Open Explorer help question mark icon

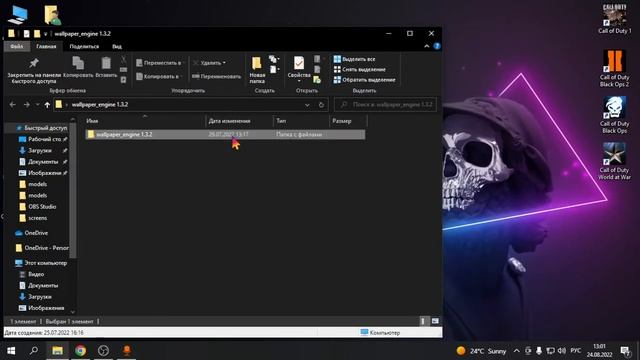(x=437, y=46)
